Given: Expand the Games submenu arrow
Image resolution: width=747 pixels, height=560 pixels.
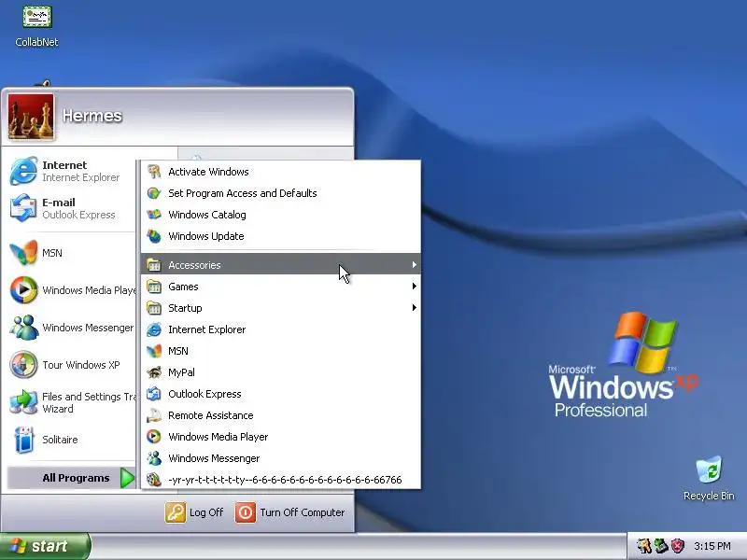Looking at the screenshot, I should [x=414, y=287].
